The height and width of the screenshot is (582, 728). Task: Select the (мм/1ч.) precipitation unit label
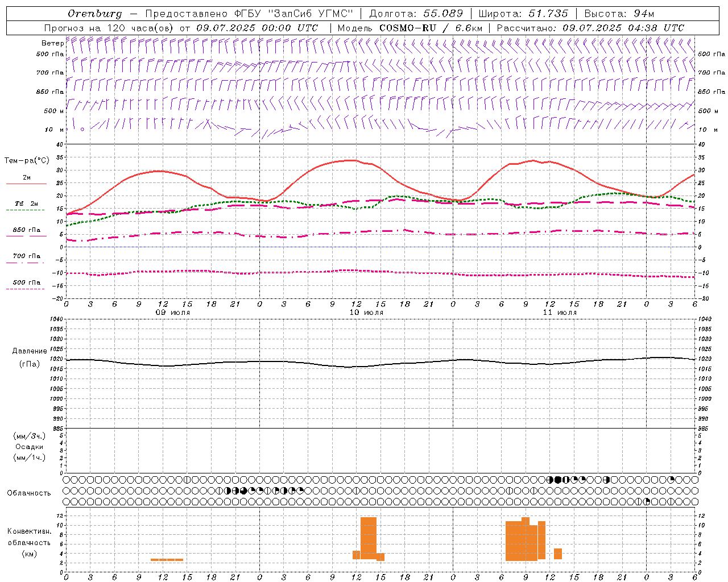click(30, 458)
